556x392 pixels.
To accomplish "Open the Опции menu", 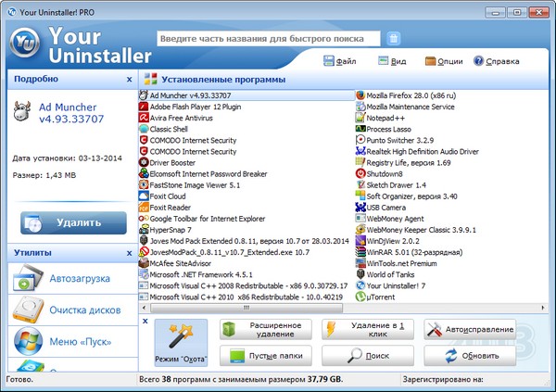I will pyautogui.click(x=442, y=61).
